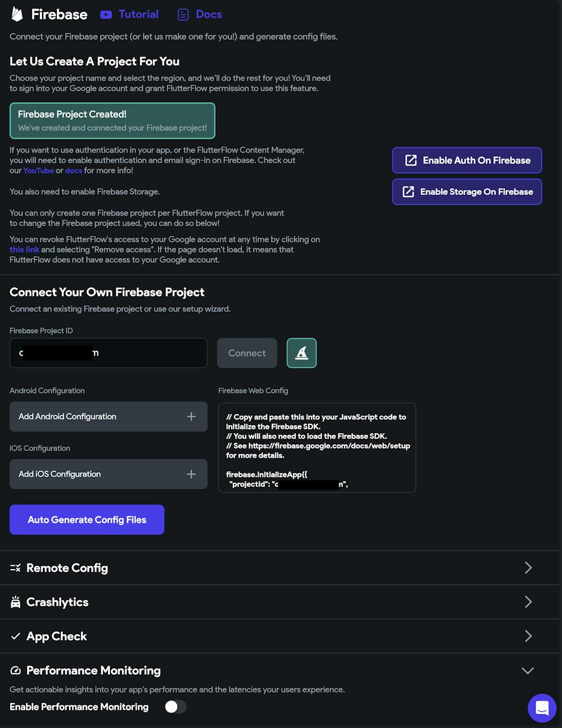Expand the Crashlytics section

(x=528, y=602)
